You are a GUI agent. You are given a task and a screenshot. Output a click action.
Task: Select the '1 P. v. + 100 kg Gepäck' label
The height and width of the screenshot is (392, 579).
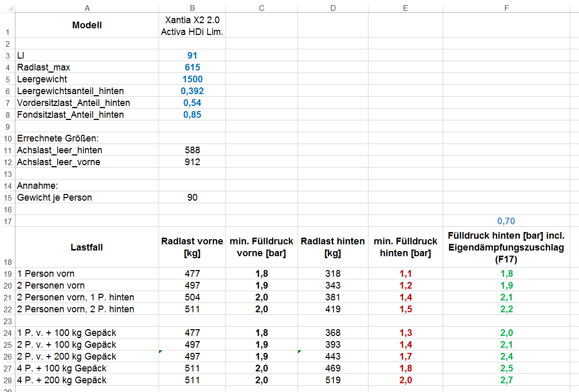pyautogui.click(x=87, y=332)
